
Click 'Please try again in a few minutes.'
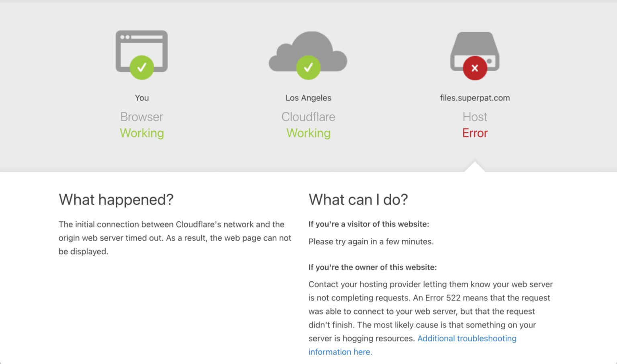[x=371, y=241]
